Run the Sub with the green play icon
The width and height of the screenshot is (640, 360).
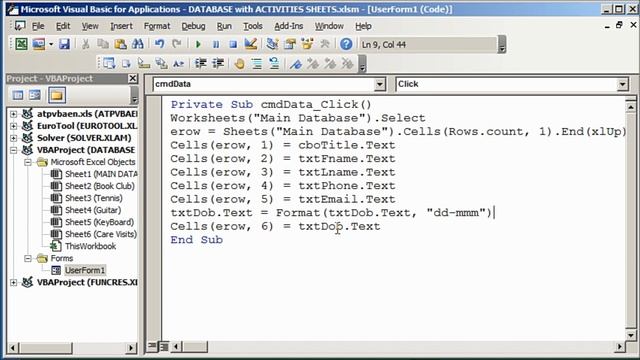(x=198, y=44)
